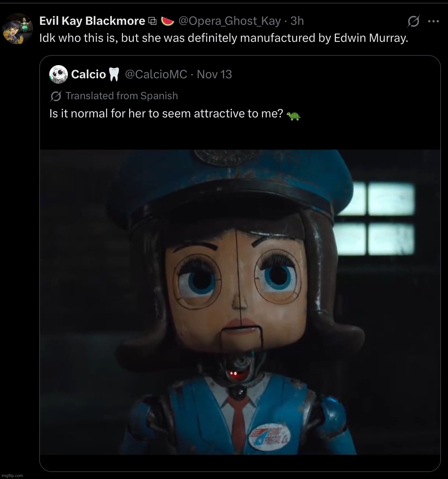
Task: Open Evil Kay Blackmore's profile avatar
Action: pos(17,29)
